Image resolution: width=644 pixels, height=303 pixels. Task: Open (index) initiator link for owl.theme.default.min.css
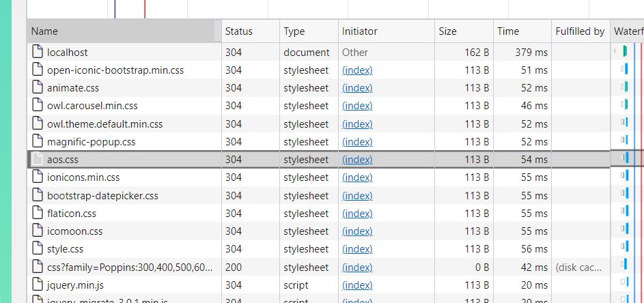(x=357, y=124)
